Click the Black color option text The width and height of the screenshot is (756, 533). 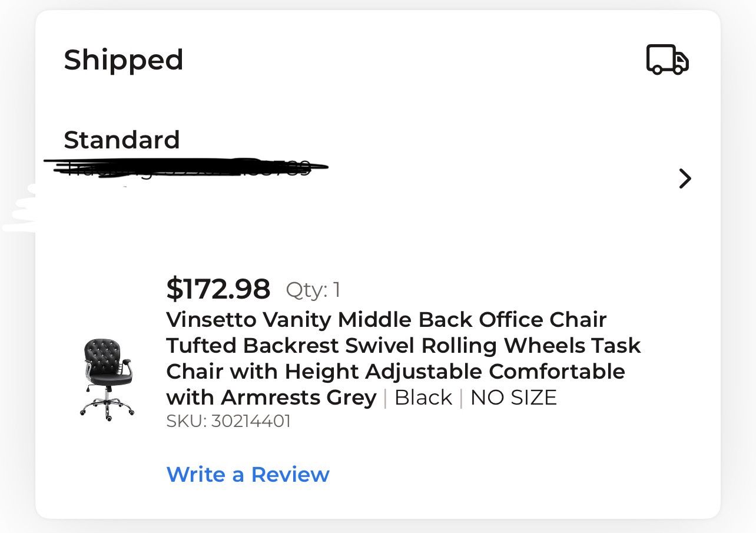425,398
